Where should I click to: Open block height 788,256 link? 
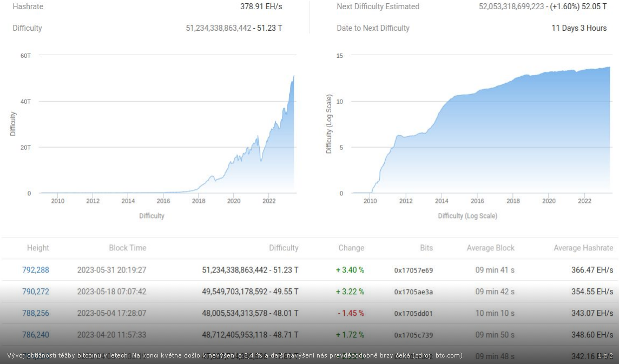point(36,313)
